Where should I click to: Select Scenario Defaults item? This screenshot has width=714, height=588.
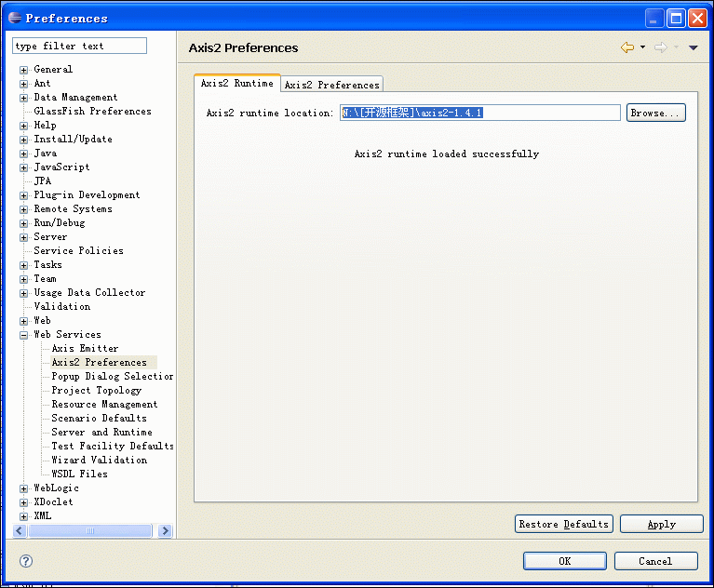pyautogui.click(x=99, y=418)
